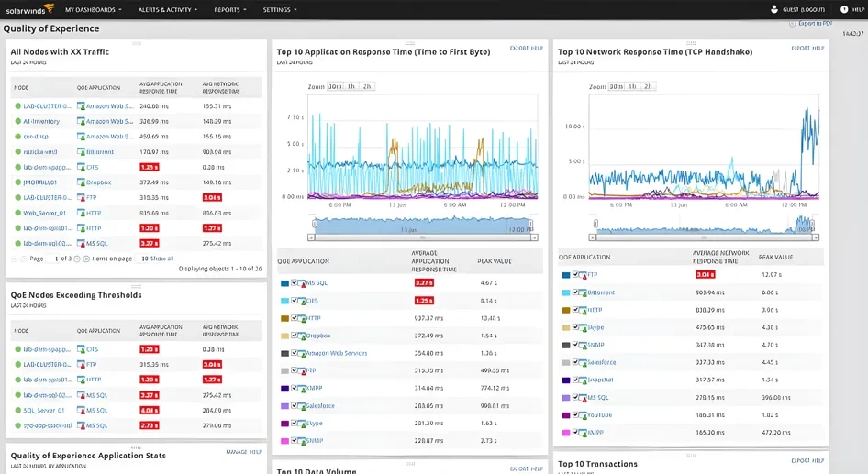The width and height of the screenshot is (868, 474).
Task: Click XMPP application icon in Application Response legend
Action: (302, 388)
